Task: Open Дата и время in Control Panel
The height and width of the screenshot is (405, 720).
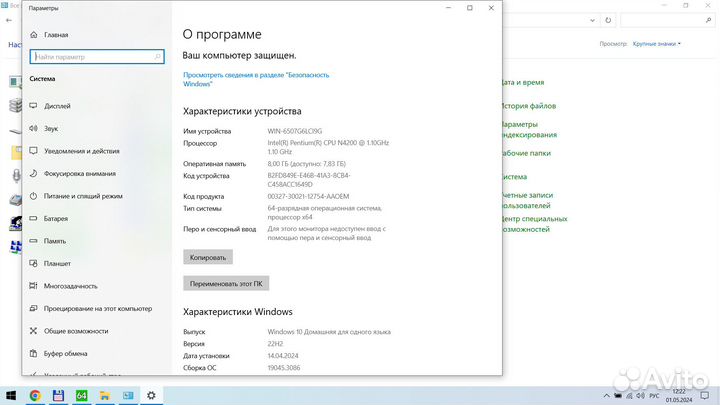Action: [523, 83]
